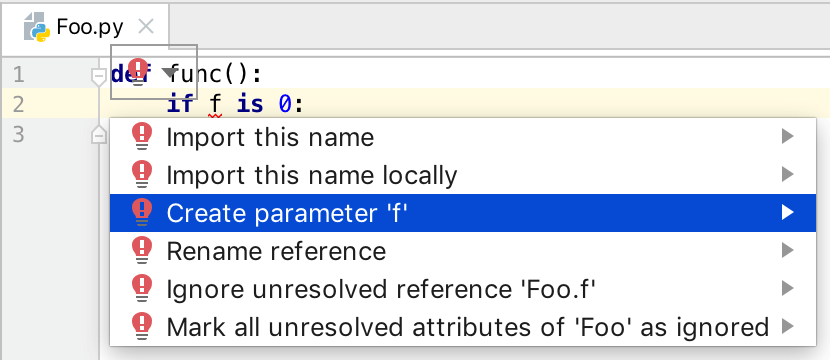Viewport: 830px width, 360px height.
Task: Click the lightbulb icon next to Import this name locally
Action: pos(142,175)
